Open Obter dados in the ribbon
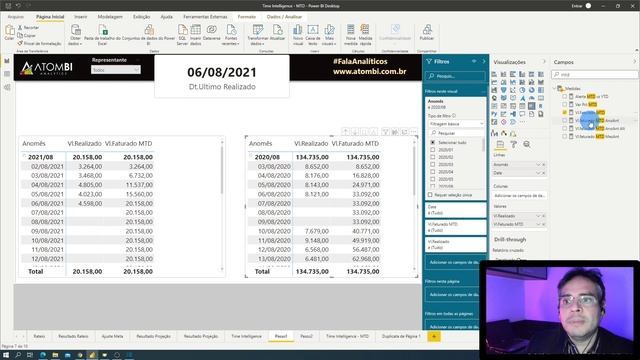Image resolution: width=640 pixels, height=360 pixels. click(75, 35)
